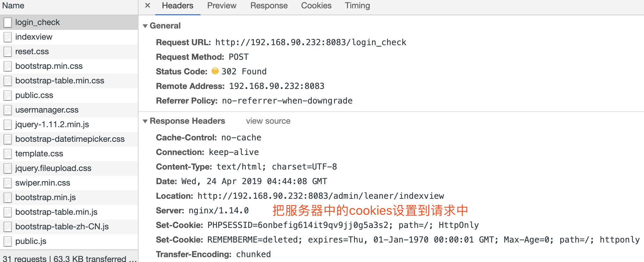Switch to the Timing tab

point(357,6)
